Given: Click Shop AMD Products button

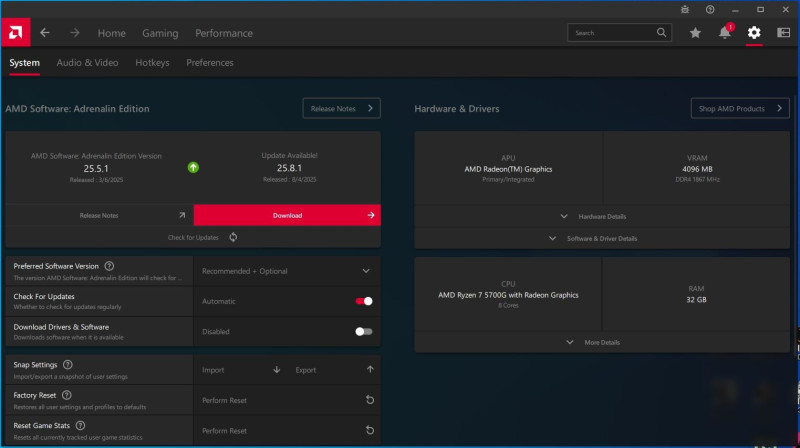Looking at the screenshot, I should click(740, 108).
